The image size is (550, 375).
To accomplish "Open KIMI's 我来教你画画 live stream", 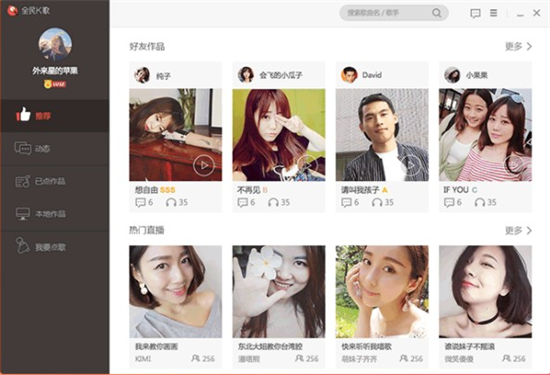I will click(x=175, y=292).
